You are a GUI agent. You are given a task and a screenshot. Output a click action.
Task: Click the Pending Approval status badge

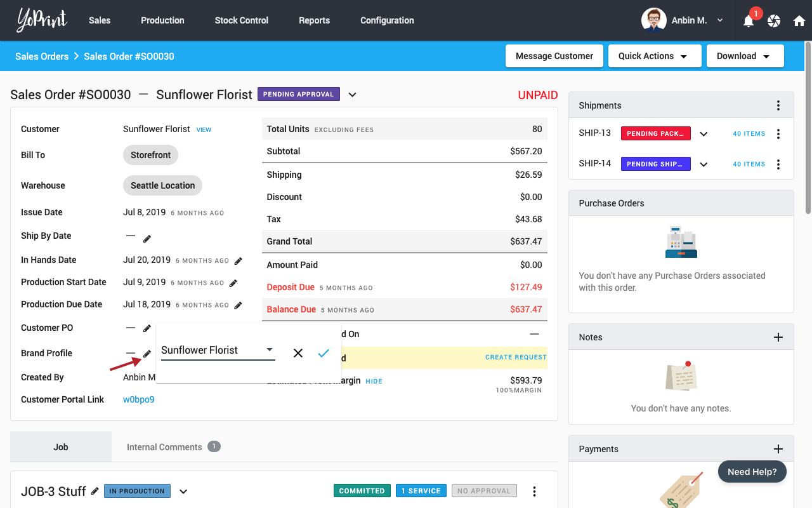pos(299,94)
